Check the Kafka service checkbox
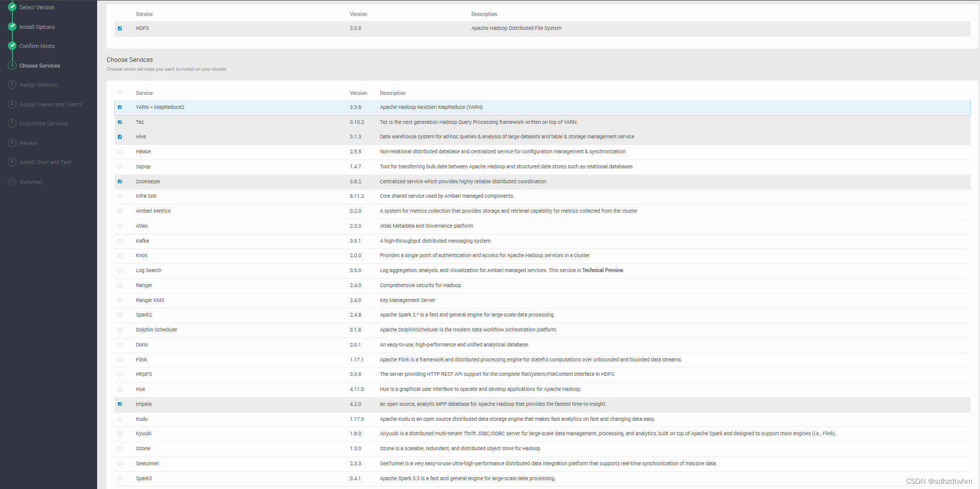980x489 pixels. point(120,241)
